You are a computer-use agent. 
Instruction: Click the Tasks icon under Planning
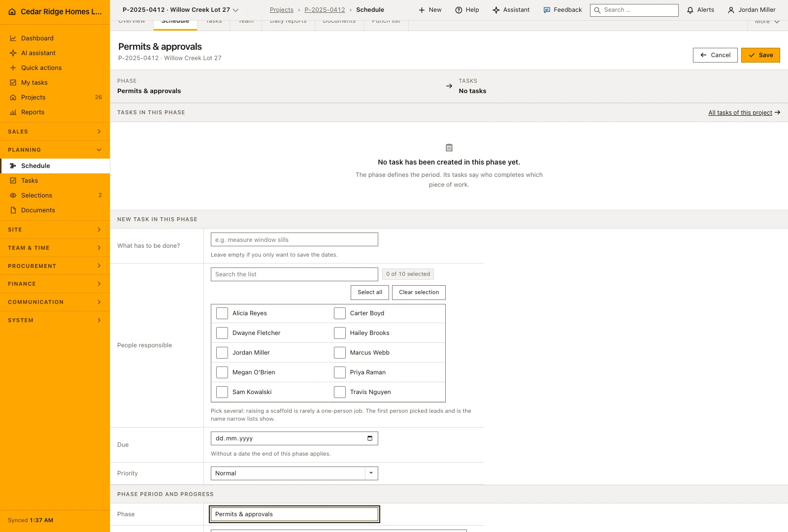click(13, 181)
